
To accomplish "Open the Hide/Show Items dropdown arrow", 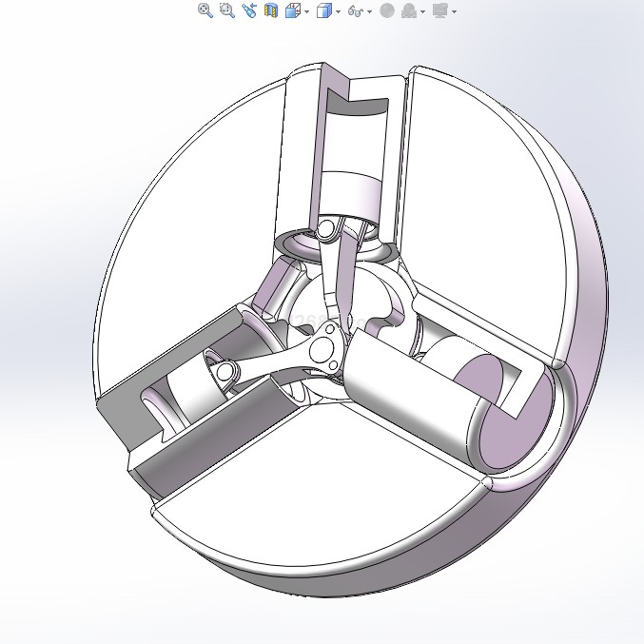I will point(370,11).
